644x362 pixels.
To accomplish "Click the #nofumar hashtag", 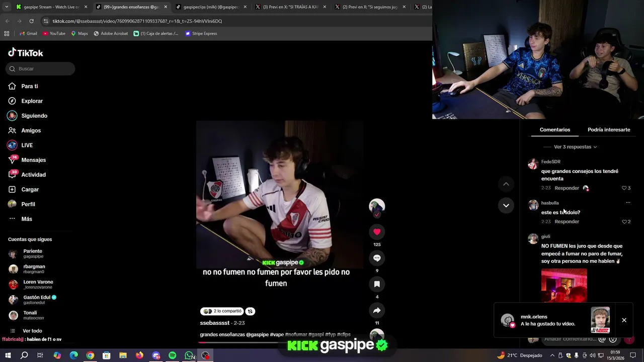I will (296, 334).
